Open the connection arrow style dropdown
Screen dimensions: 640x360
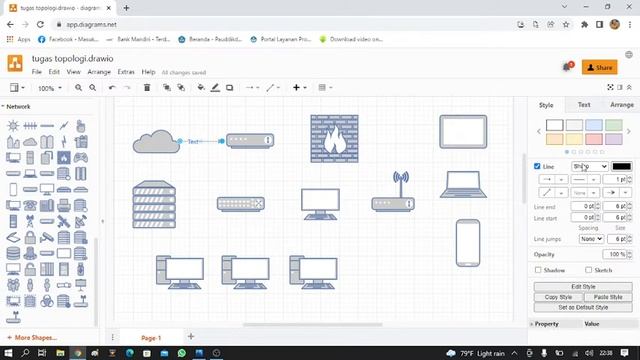[x=253, y=88]
